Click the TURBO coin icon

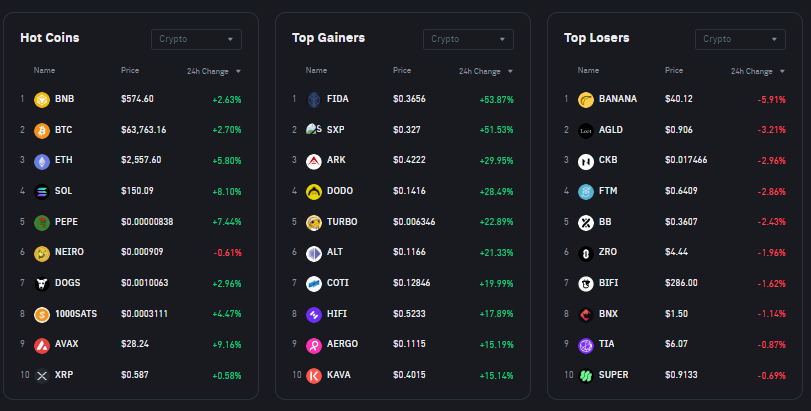pyautogui.click(x=314, y=223)
